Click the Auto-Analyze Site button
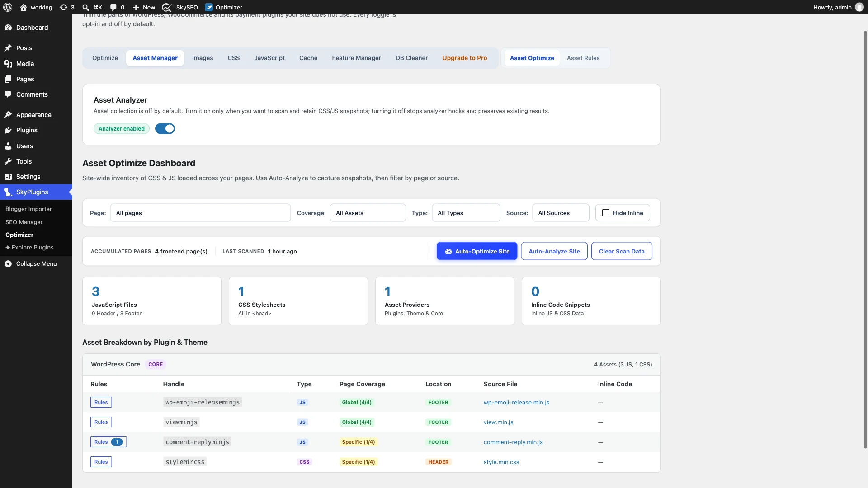Screen dimensions: 868x488 coord(554,251)
